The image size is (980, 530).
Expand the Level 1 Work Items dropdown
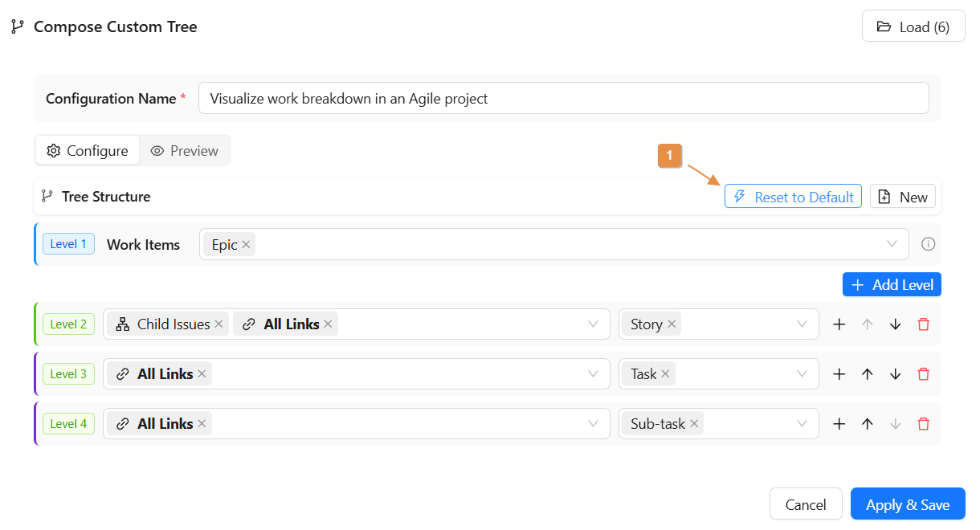click(x=892, y=244)
